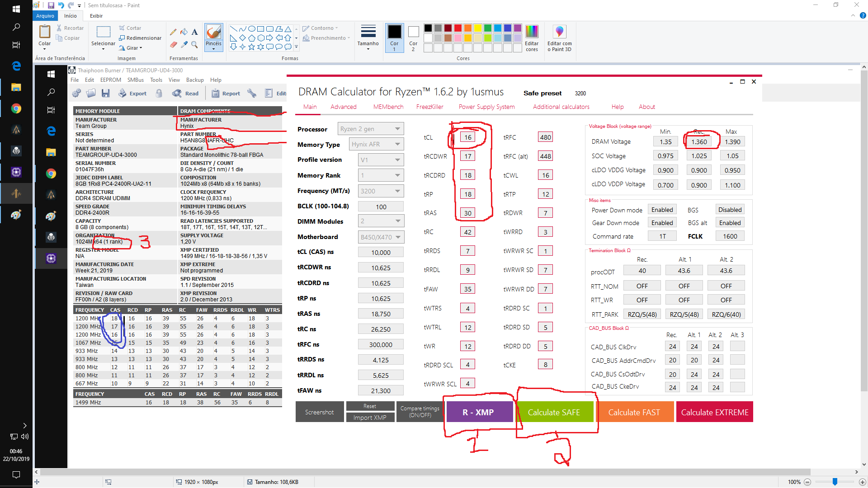Choose the triangle shape
Viewport: 868px width, 488px height.
point(288,29)
